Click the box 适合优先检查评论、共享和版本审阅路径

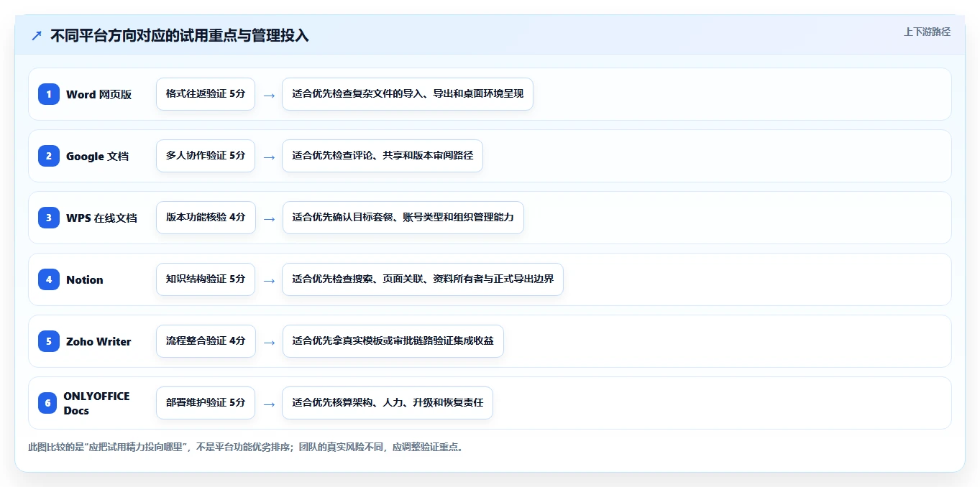click(x=383, y=156)
